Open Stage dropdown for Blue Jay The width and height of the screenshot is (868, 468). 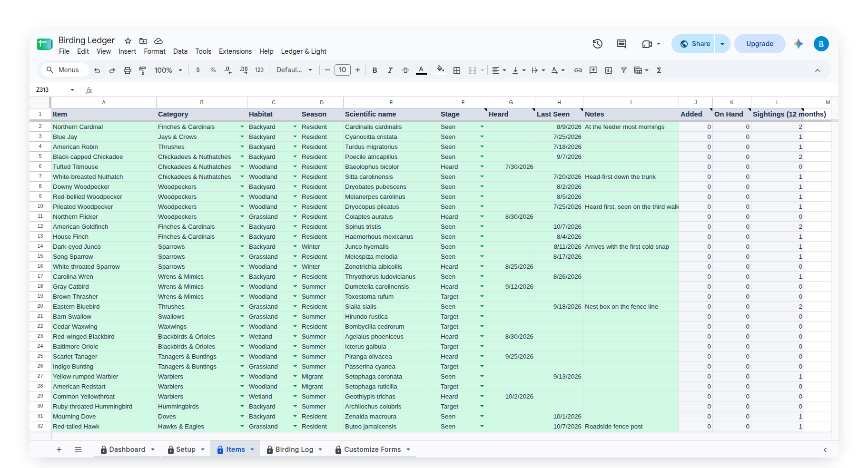tap(482, 136)
